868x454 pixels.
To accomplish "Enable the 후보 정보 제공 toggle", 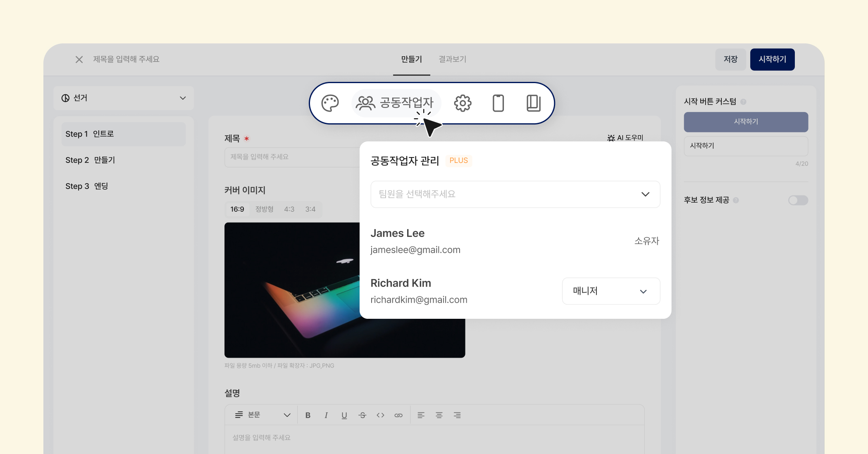I will pos(798,201).
